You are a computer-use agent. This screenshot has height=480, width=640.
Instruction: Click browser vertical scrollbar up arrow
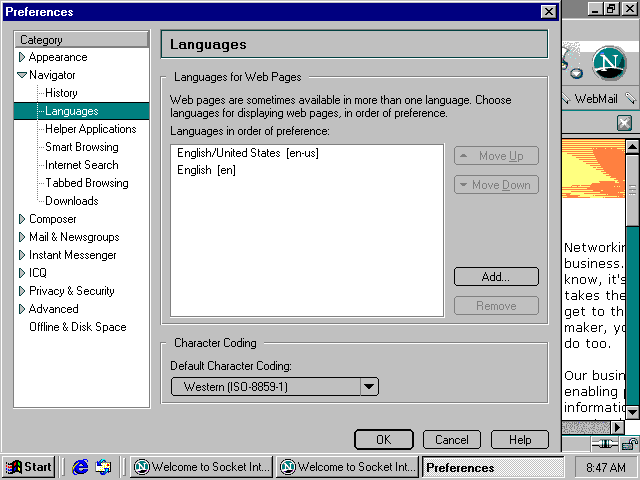(x=632, y=146)
